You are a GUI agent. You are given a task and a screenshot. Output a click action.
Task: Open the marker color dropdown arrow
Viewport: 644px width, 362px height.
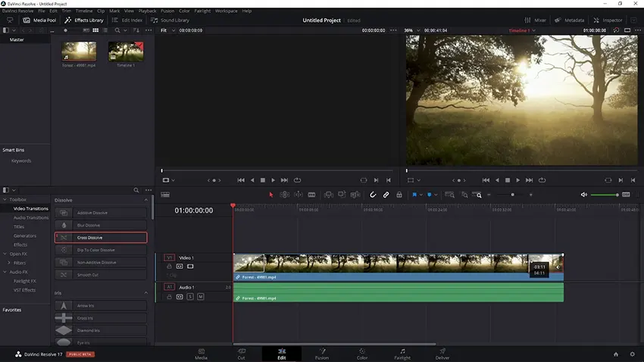(436, 195)
